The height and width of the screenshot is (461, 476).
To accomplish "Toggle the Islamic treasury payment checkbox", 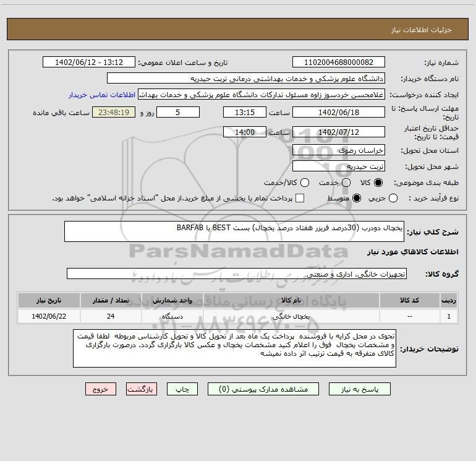I will click(300, 198).
